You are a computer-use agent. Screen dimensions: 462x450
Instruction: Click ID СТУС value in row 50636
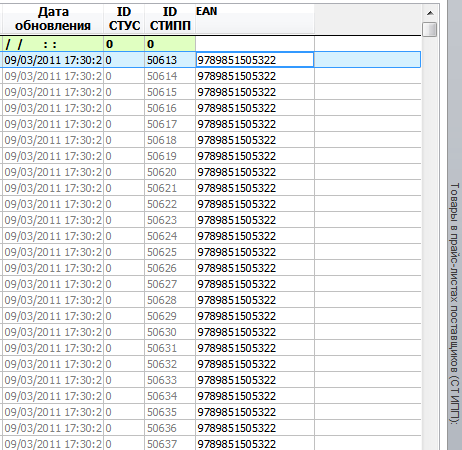tap(109, 428)
